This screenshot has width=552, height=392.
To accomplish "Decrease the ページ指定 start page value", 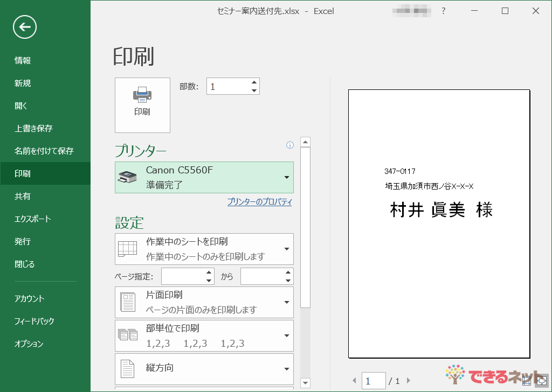I will [x=209, y=281].
